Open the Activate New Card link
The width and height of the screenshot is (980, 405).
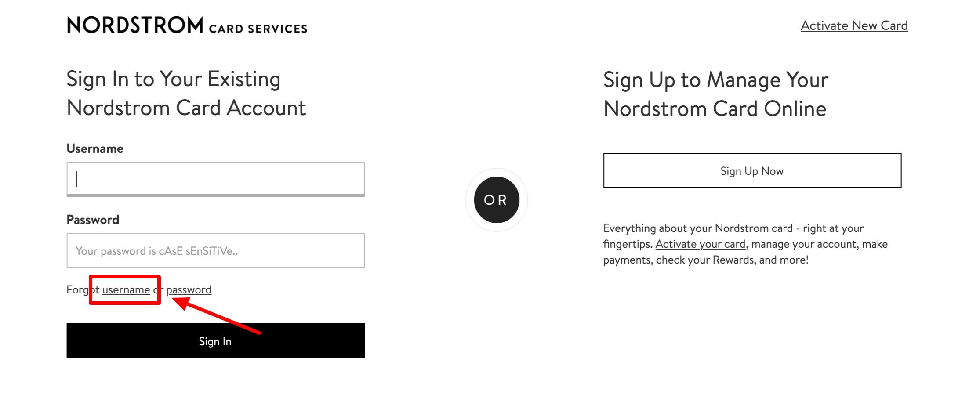point(854,25)
